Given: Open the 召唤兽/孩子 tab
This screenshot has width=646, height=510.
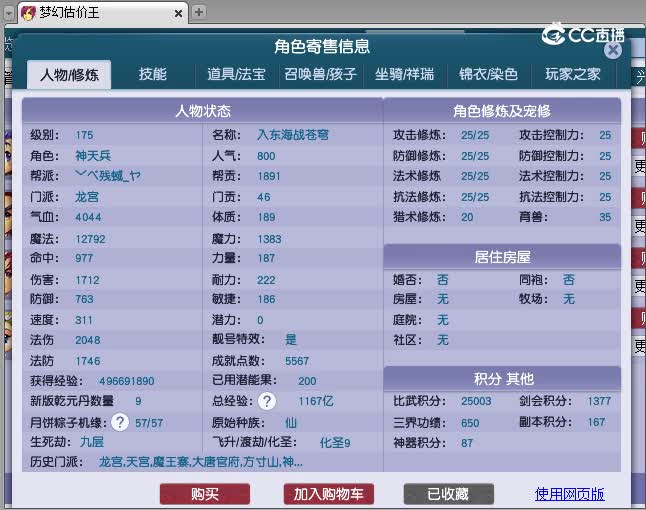Looking at the screenshot, I should coord(321,74).
